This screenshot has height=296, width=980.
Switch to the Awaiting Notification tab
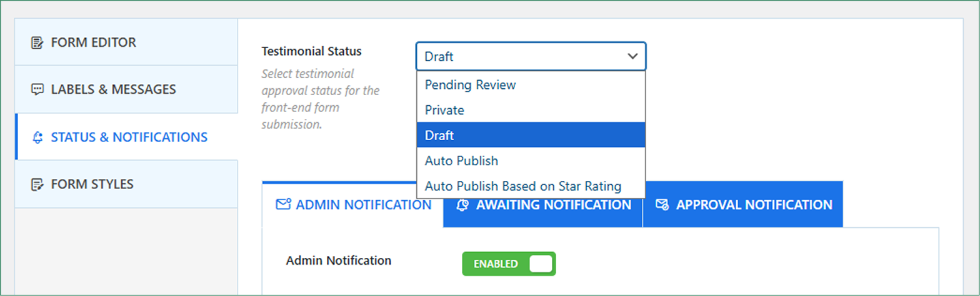point(543,205)
